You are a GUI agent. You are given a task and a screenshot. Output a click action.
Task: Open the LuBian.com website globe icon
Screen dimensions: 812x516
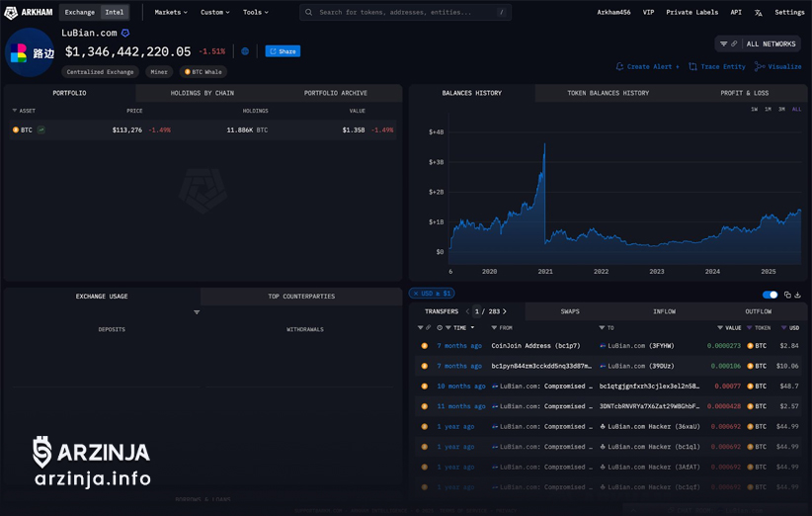245,51
